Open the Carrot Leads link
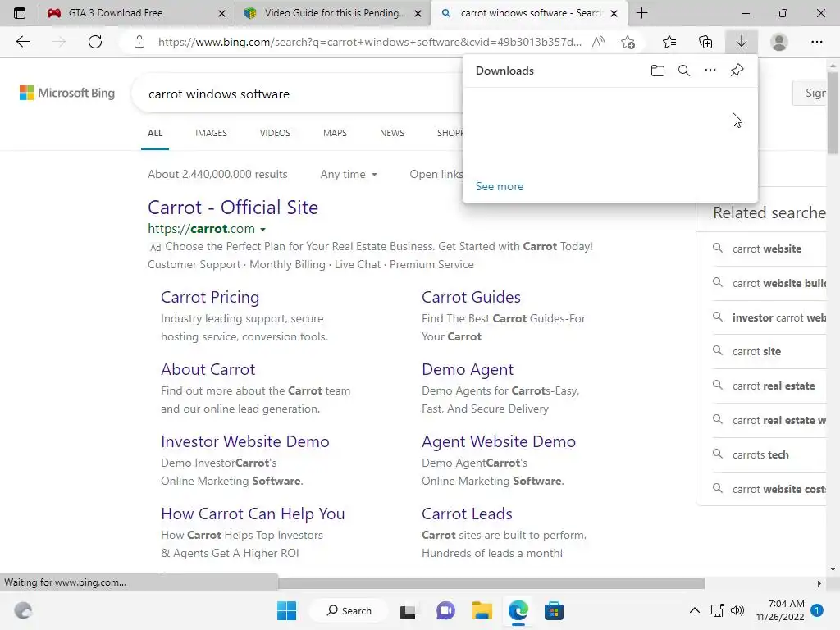Screen dimensions: 840x630 [x=467, y=514]
